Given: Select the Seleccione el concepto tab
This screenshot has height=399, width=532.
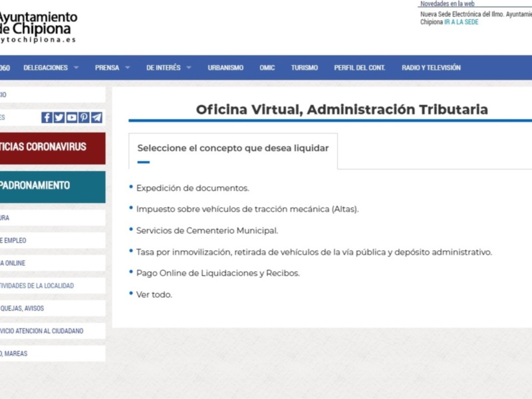Looking at the screenshot, I should click(x=233, y=148).
